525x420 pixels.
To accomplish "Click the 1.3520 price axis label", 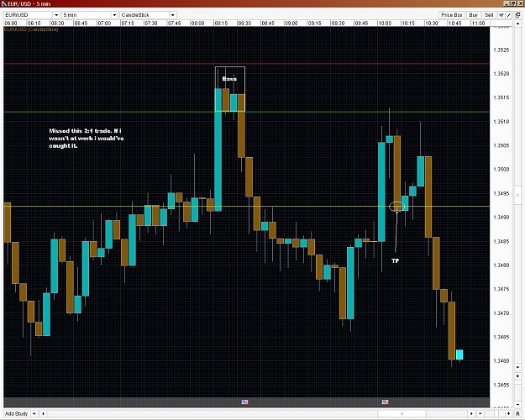I will (501, 74).
